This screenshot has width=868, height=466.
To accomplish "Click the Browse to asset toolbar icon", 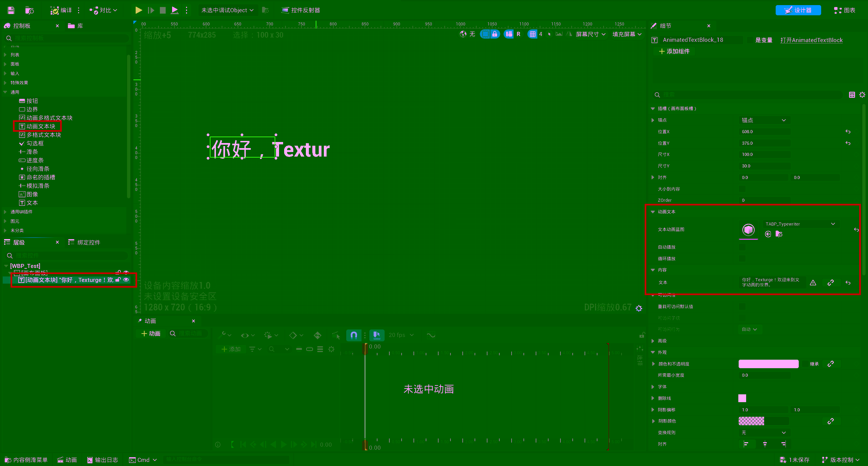I will (30, 11).
